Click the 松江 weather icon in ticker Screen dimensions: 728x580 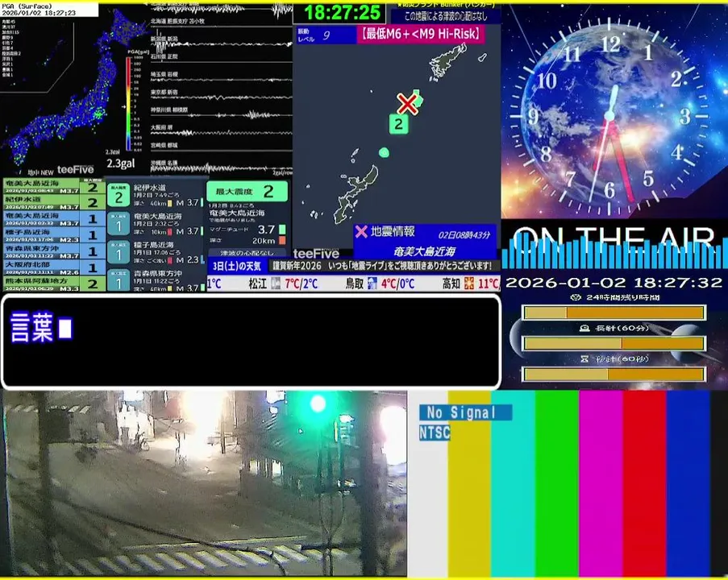276,284
